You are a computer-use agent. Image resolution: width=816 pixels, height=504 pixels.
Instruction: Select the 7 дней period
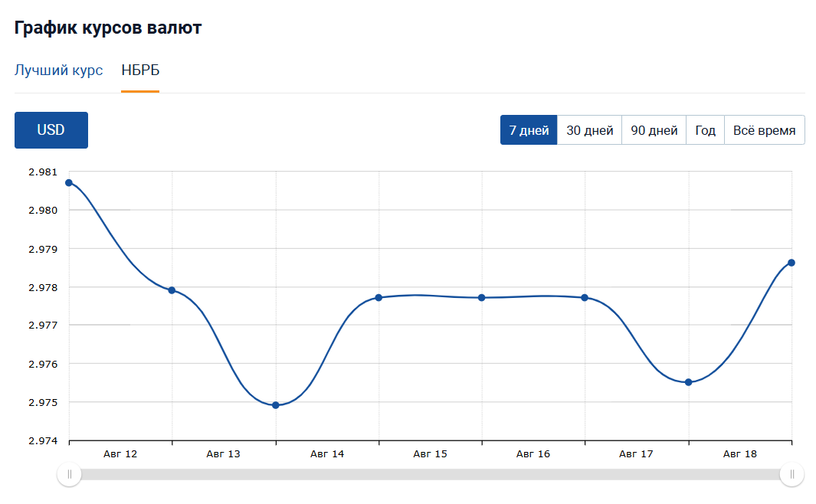pos(529,130)
